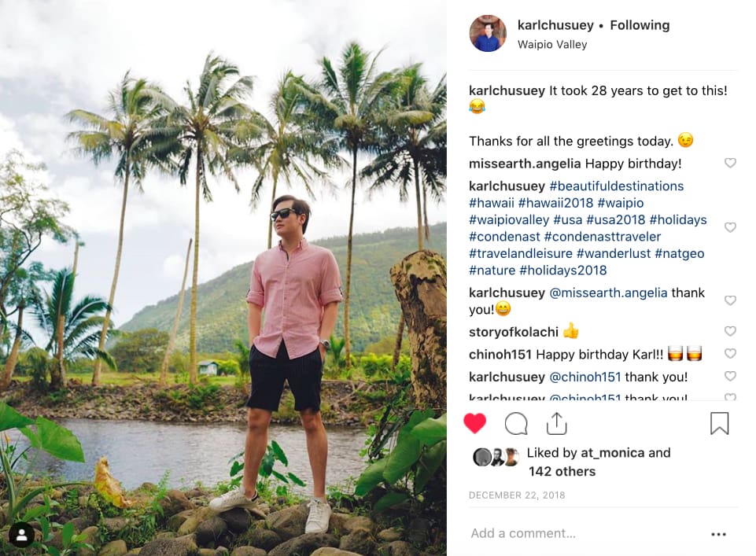Toggle the heart next to chinoh151's comment
The height and width of the screenshot is (556, 756).
pos(730,354)
